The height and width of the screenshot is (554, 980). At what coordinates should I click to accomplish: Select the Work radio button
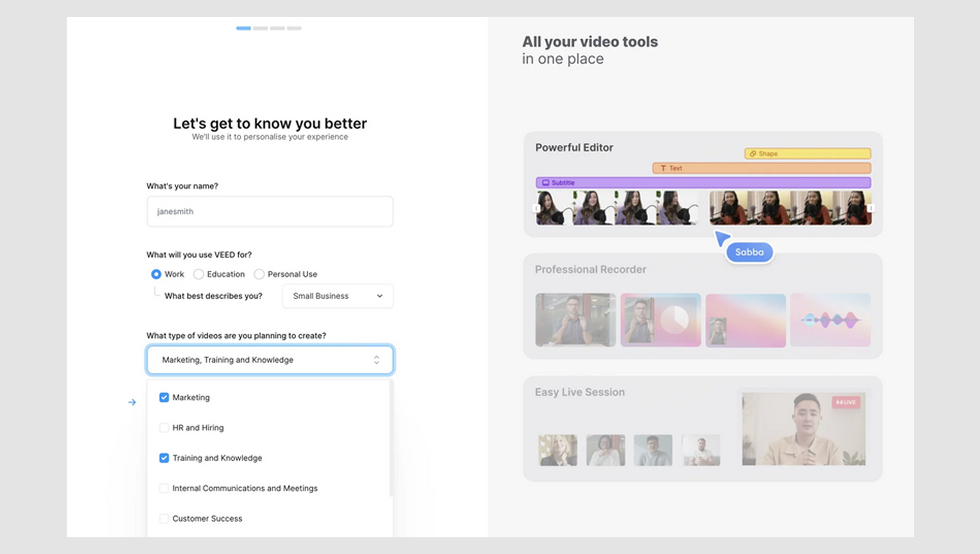pyautogui.click(x=156, y=274)
